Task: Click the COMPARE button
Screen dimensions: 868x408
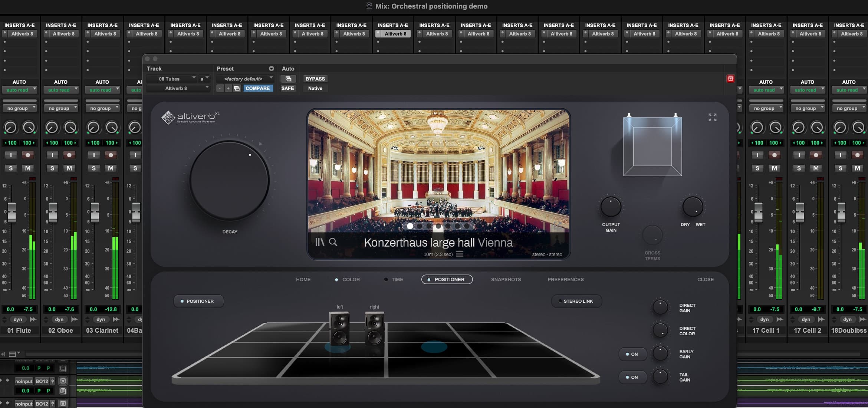Action: pos(257,88)
